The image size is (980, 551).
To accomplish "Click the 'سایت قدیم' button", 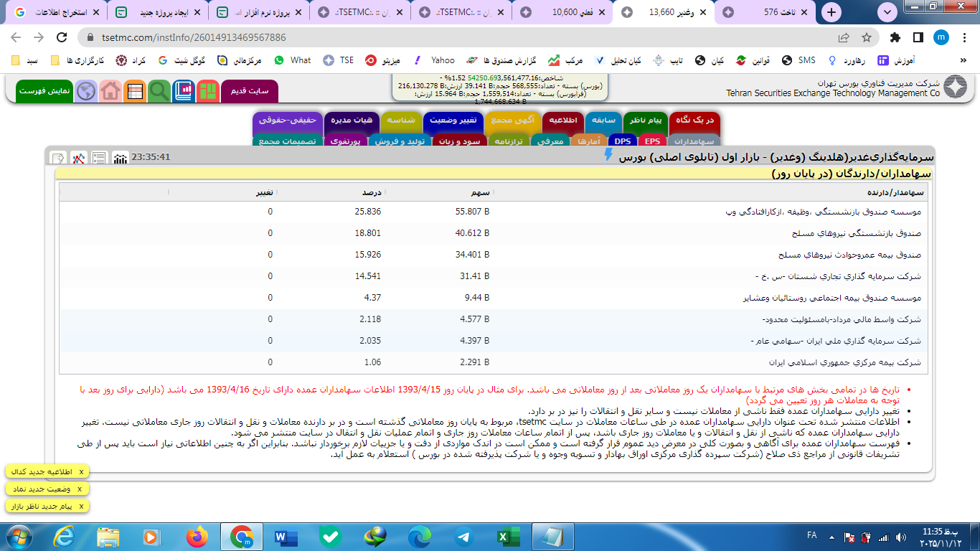I will (249, 91).
